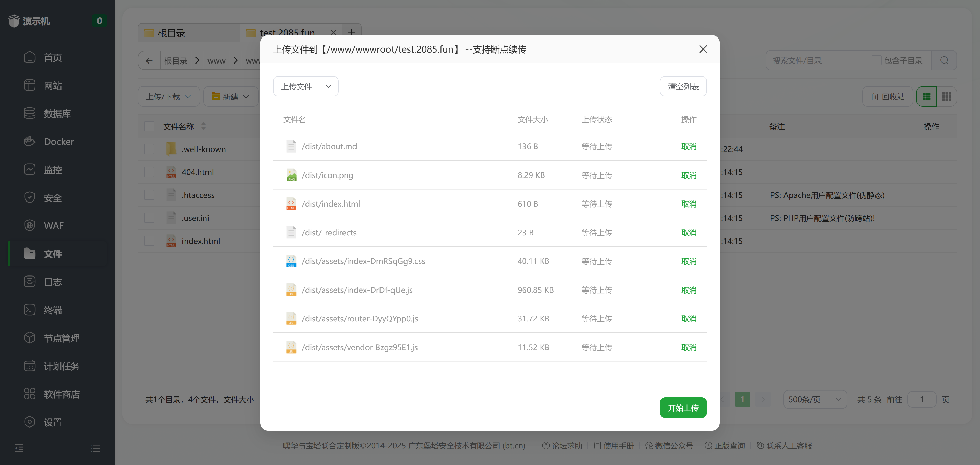Toggle the select-all checkbox beside 文件名称
This screenshot has height=465, width=980.
click(x=149, y=126)
